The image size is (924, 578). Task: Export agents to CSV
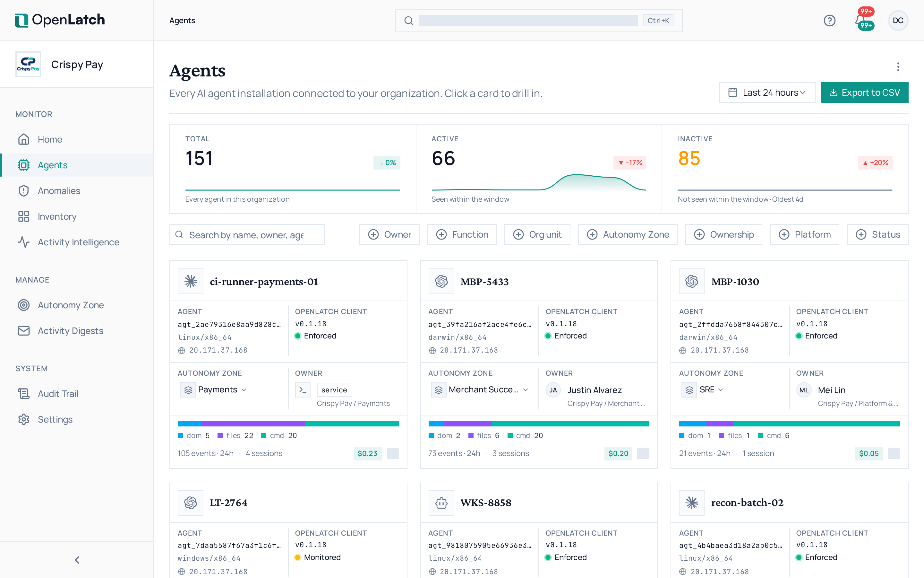(x=864, y=92)
